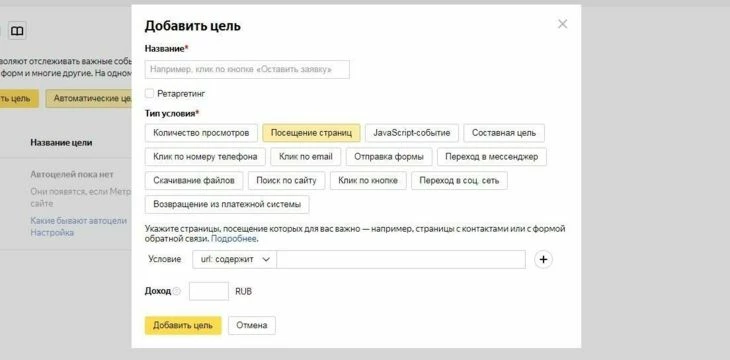Choose Переход в соц. сеть option
This screenshot has width=730, height=360.
coord(459,181)
